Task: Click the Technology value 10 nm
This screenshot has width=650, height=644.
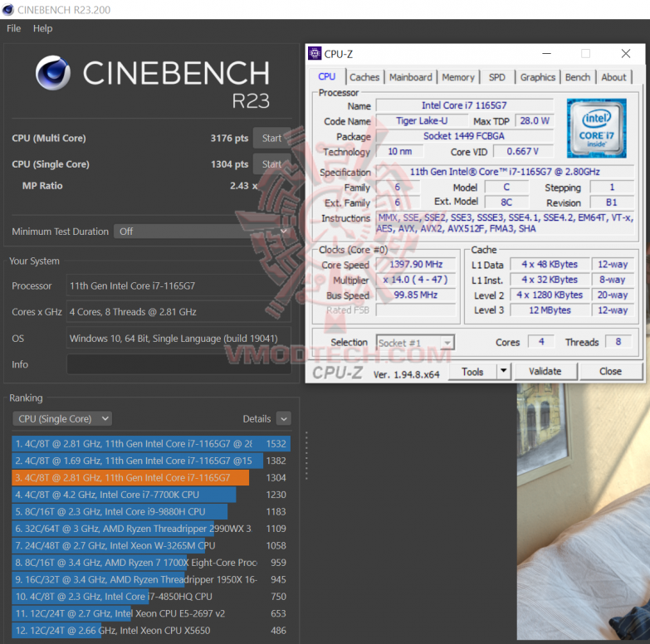Action: (x=399, y=151)
